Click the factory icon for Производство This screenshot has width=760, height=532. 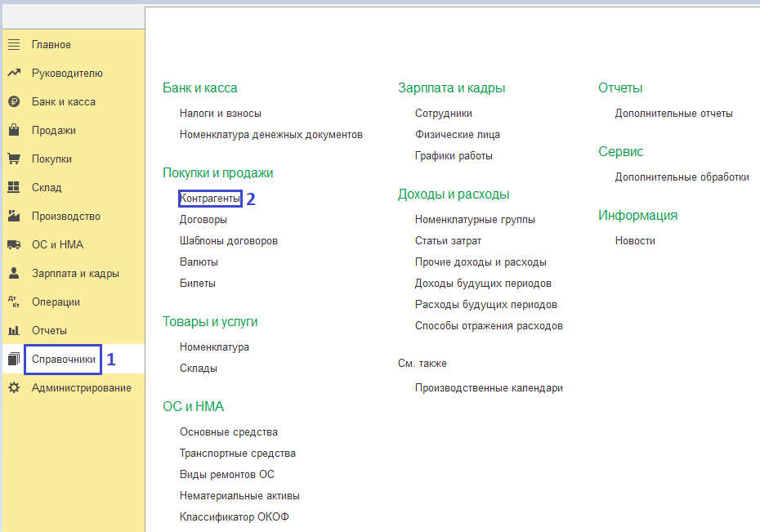tap(14, 217)
